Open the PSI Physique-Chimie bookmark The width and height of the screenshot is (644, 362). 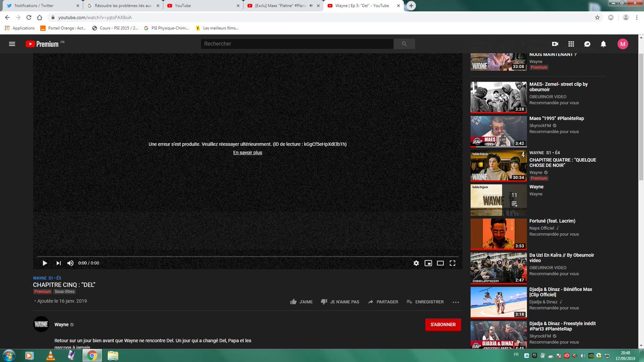tap(167, 28)
